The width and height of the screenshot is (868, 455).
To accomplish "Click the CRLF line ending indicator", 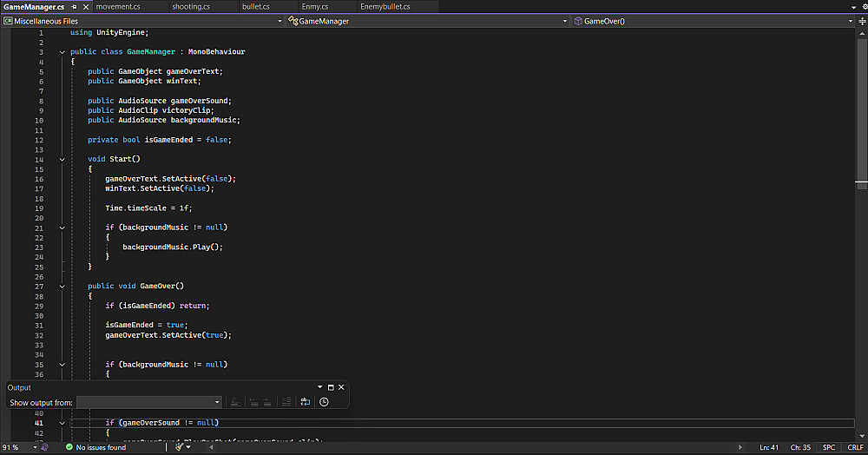I will [855, 447].
